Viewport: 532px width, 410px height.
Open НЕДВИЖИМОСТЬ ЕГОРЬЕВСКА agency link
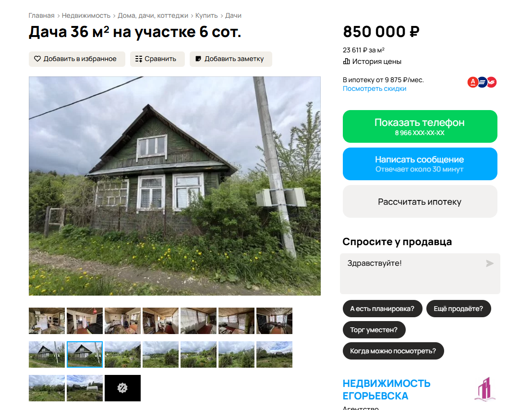click(387, 390)
